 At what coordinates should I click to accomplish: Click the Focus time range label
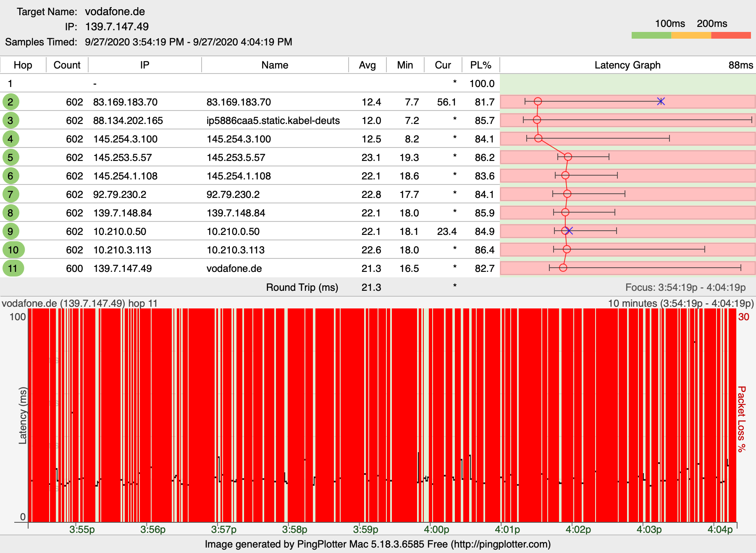tap(685, 287)
